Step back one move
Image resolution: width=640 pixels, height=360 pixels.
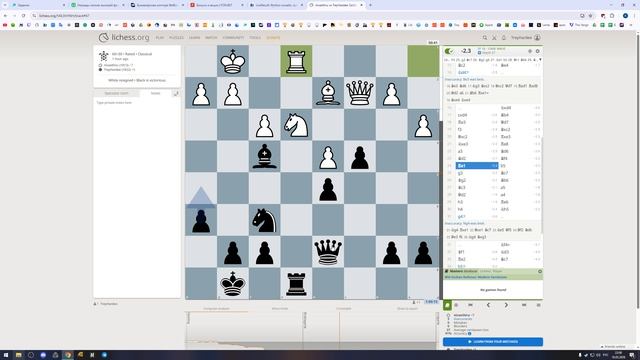point(488,305)
